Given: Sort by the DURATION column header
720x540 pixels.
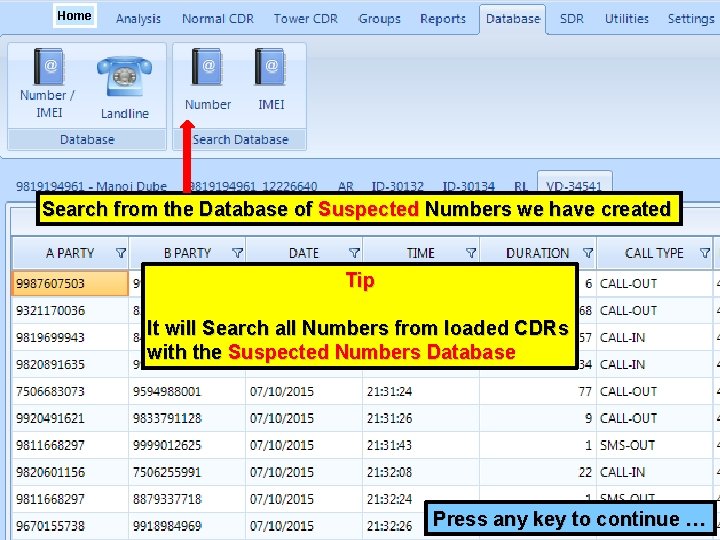Looking at the screenshot, I should point(537,253).
